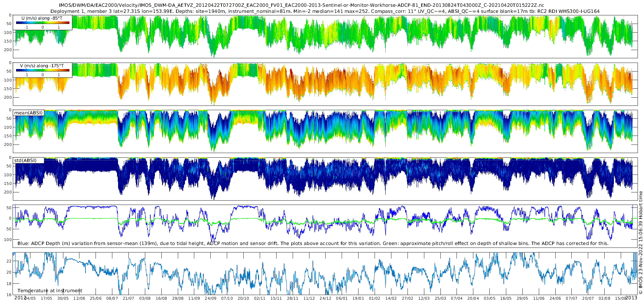This screenshot has width=644, height=304.
Task: Click the 12/03 date tick label
Action: coord(424,298)
